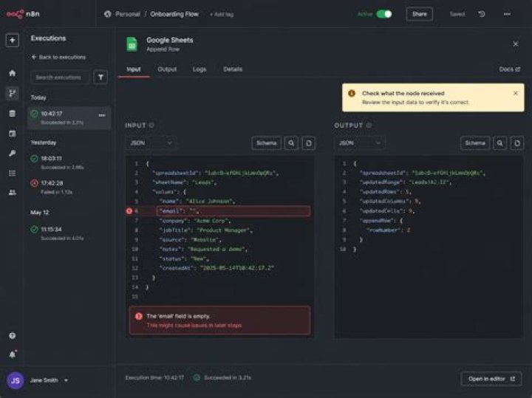Click the Personal breadcrumb
Image resolution: width=532 pixels, height=398 pixels.
128,14
